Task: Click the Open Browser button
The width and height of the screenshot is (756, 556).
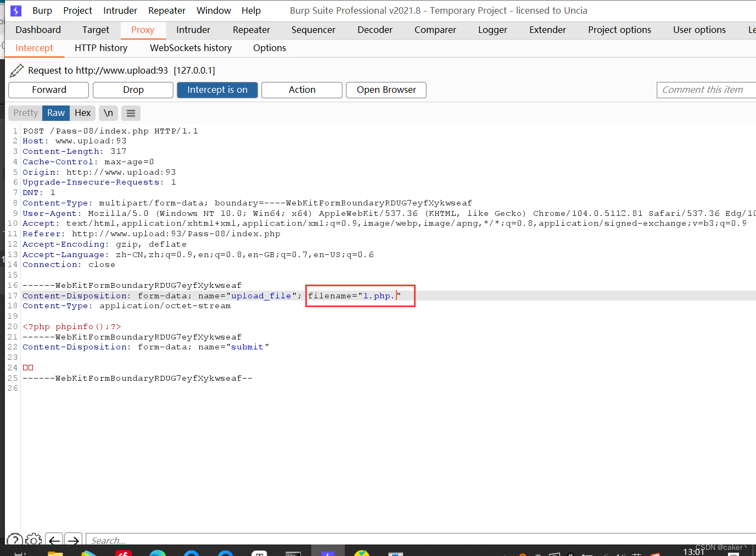Action: pos(386,90)
